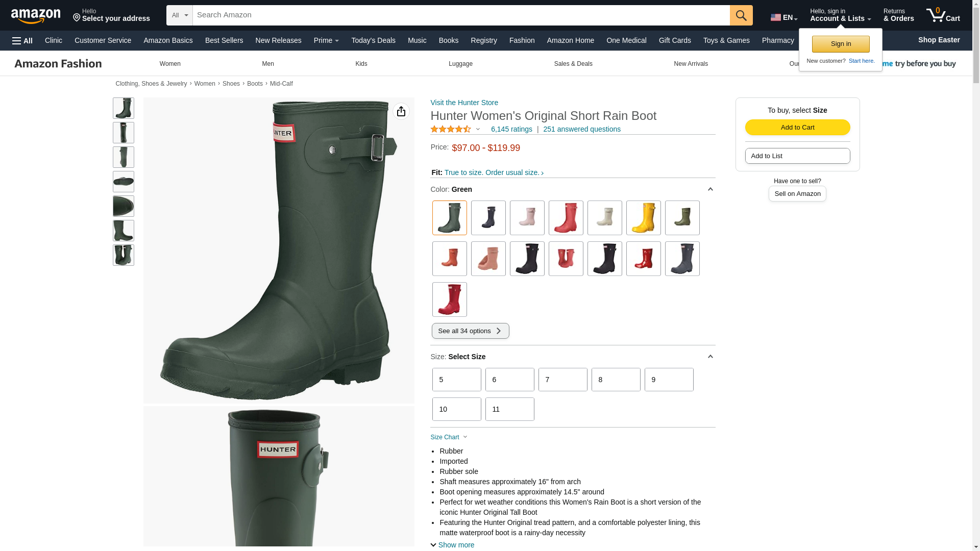Select size 5 option
Image resolution: width=980 pixels, height=551 pixels.
pyautogui.click(x=457, y=380)
